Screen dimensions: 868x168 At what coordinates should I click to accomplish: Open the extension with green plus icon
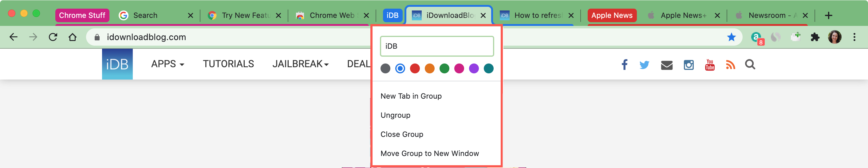(795, 37)
